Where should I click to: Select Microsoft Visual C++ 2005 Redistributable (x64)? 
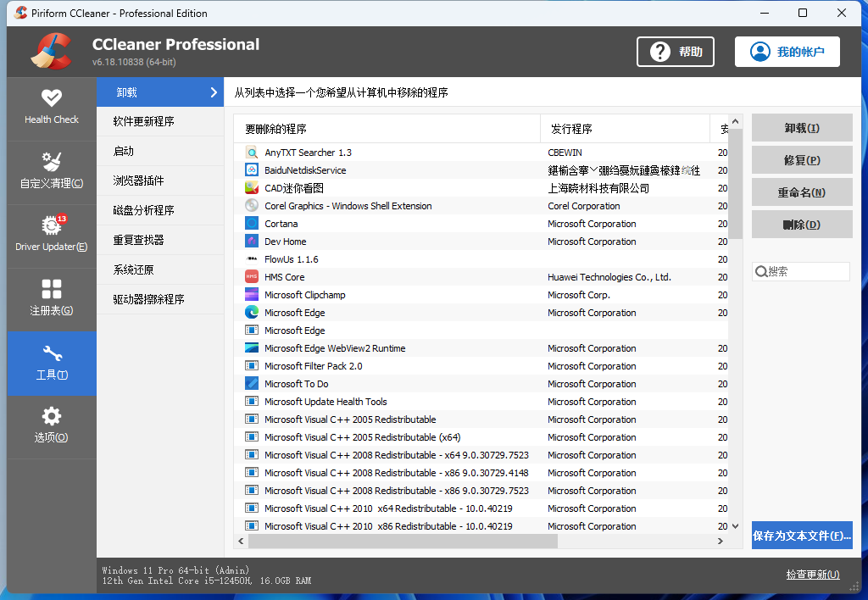tap(481, 437)
